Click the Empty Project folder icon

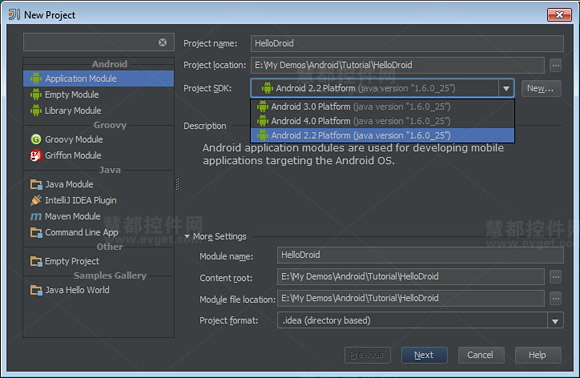[x=36, y=261]
